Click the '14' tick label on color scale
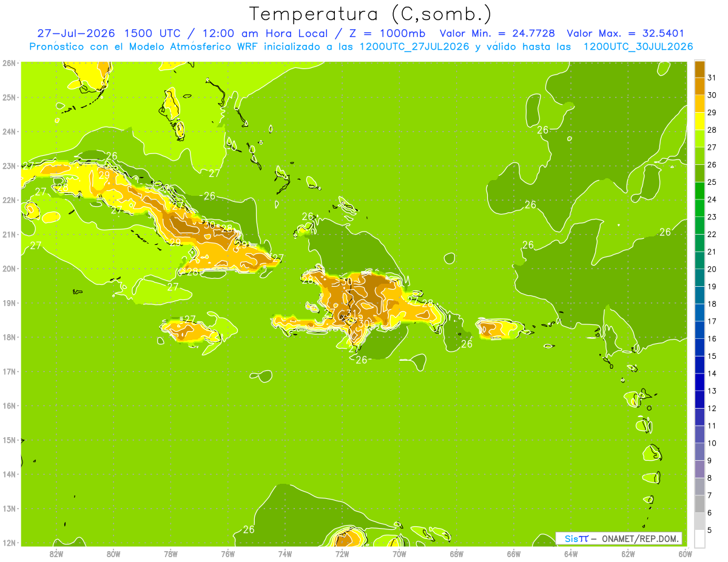728x562 pixels. click(712, 373)
